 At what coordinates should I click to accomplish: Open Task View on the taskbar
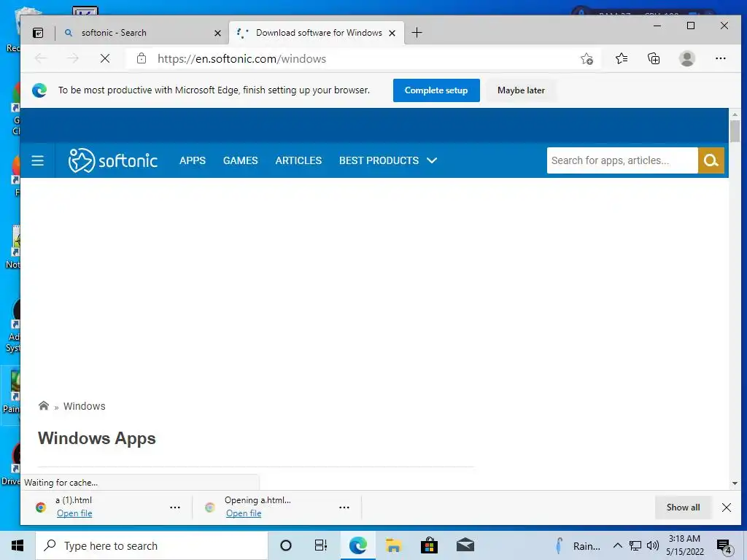point(321,545)
